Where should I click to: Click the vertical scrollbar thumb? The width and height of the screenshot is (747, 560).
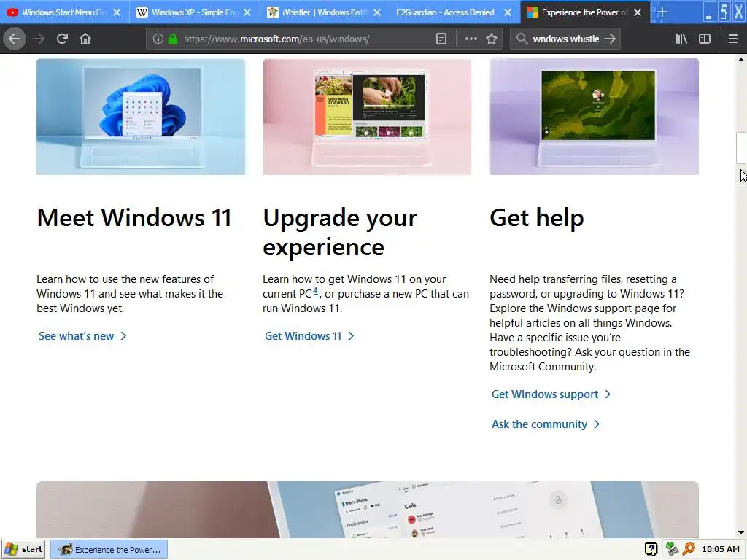pyautogui.click(x=741, y=147)
